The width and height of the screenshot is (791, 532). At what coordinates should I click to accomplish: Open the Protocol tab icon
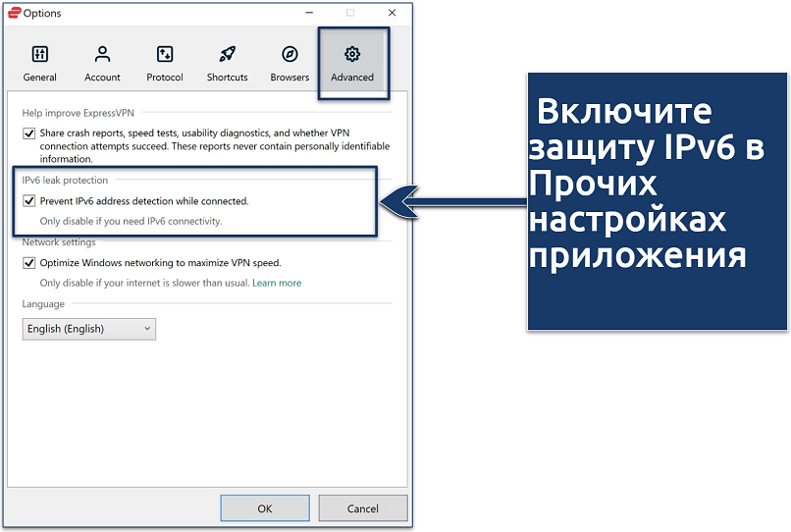click(165, 54)
